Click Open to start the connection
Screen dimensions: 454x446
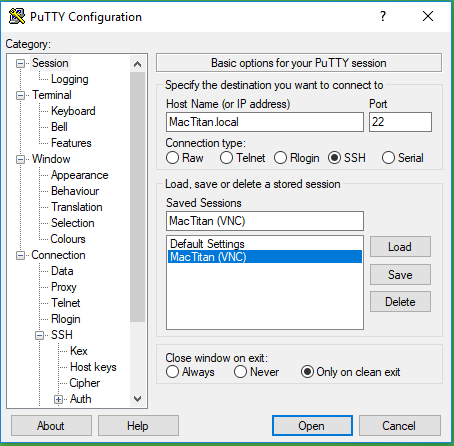[312, 426]
